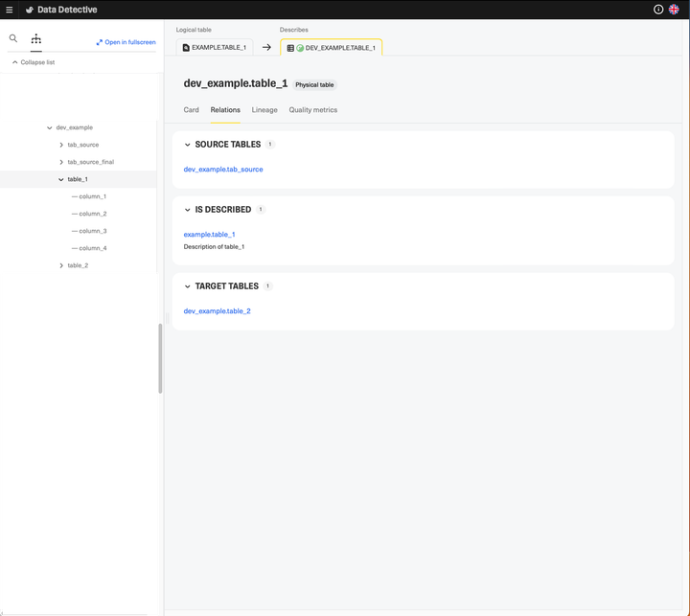The image size is (690, 616).
Task: Collapse the list in sidebar
Action: [34, 62]
